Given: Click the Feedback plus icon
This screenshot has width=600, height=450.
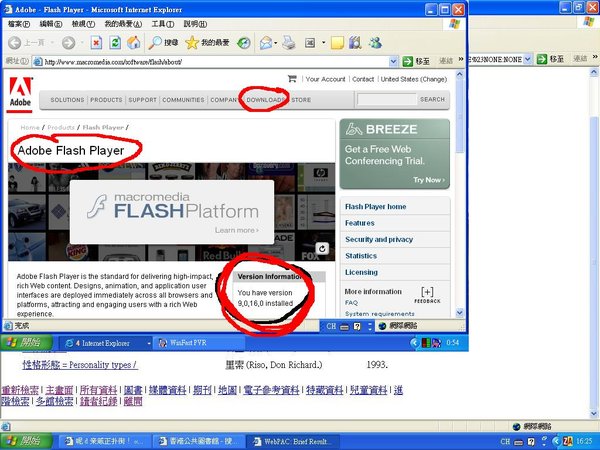Looking at the screenshot, I should 427,291.
